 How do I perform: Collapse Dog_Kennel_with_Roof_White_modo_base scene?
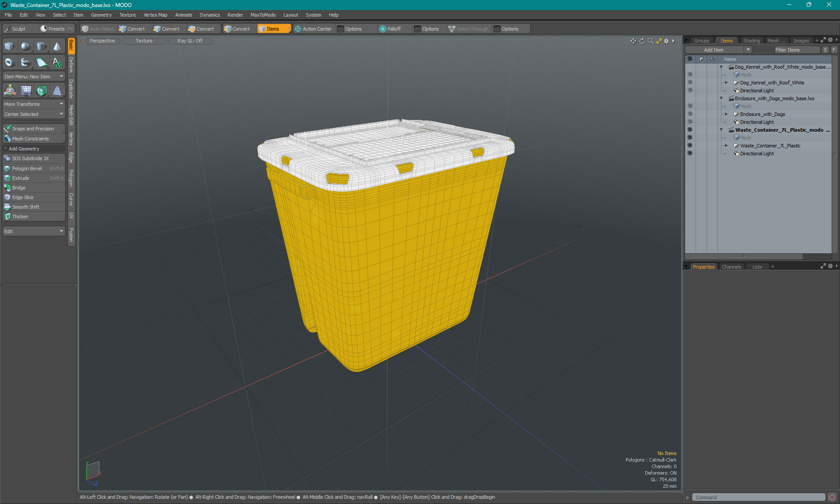pos(721,67)
